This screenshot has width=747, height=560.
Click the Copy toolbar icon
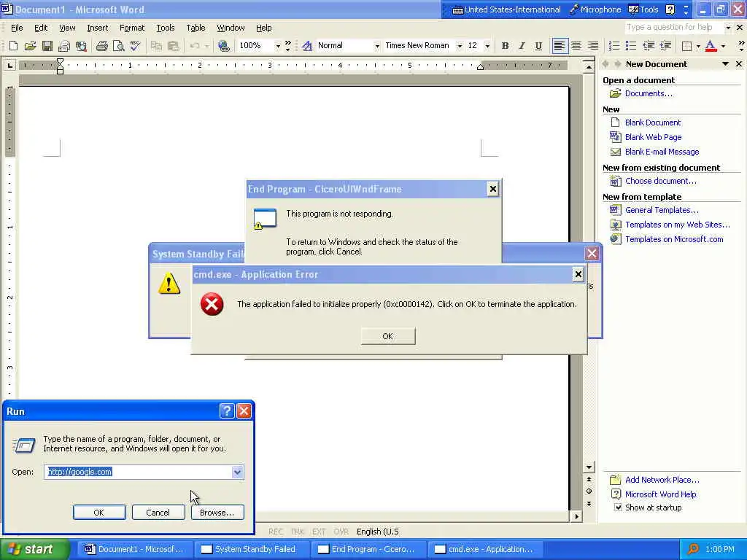coord(156,46)
